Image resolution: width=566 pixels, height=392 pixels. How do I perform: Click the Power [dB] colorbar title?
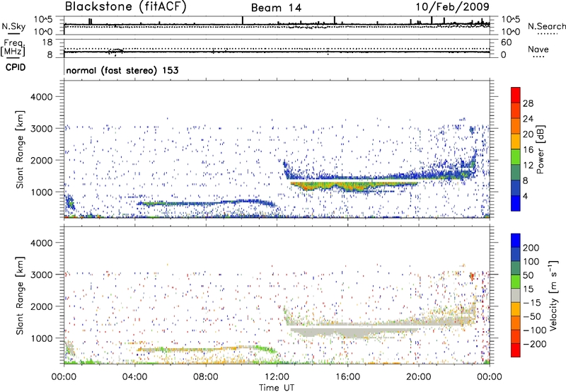coord(541,149)
